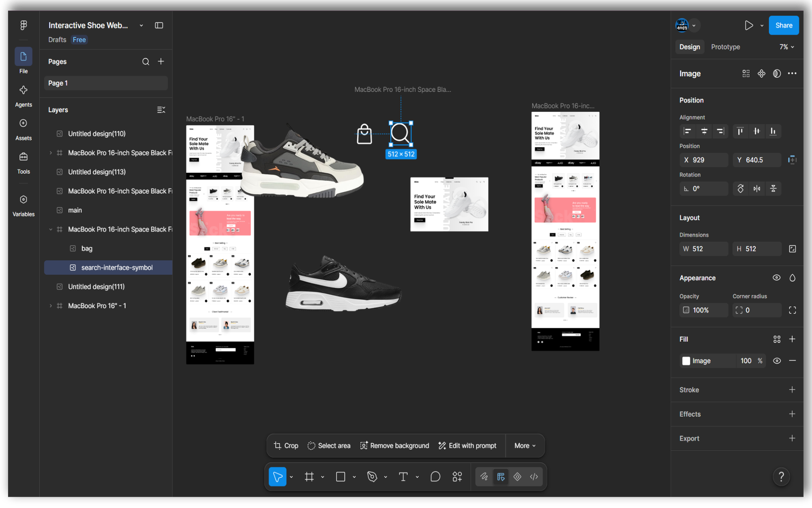
Task: Click Remove background
Action: [394, 446]
